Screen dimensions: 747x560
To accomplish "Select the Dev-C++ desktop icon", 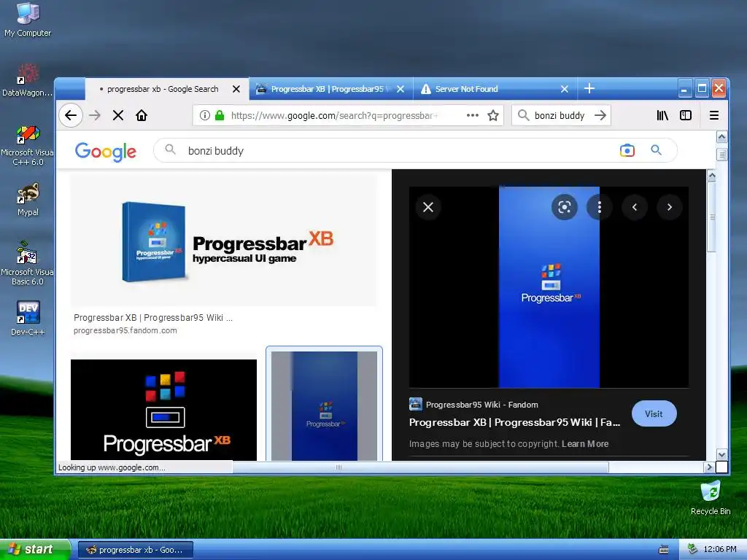I will 28,319.
